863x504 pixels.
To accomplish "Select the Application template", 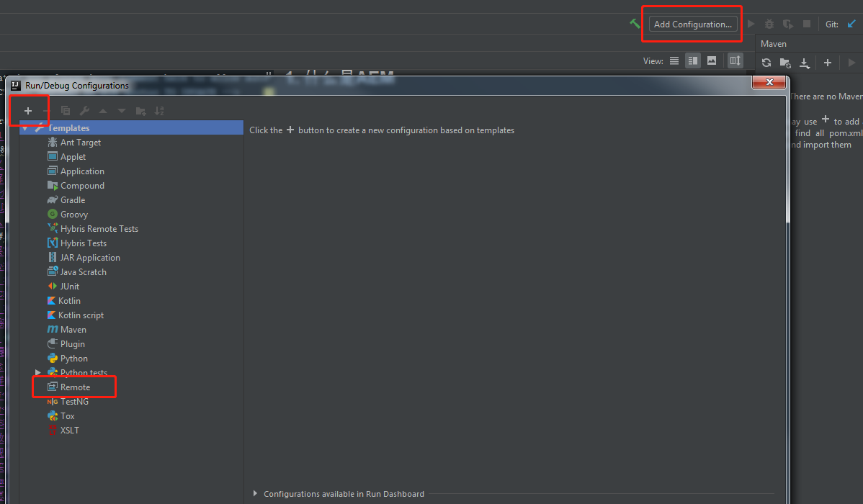I will click(x=82, y=171).
